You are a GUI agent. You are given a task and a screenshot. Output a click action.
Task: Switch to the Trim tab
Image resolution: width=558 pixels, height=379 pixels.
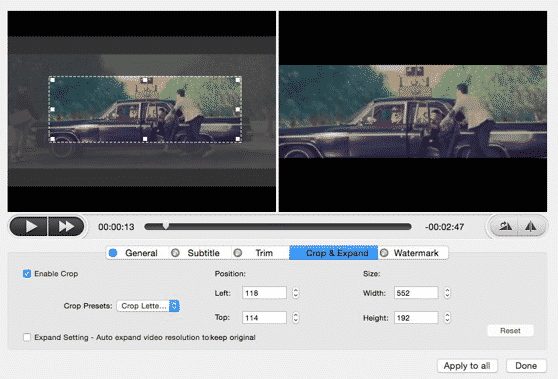pyautogui.click(x=260, y=253)
